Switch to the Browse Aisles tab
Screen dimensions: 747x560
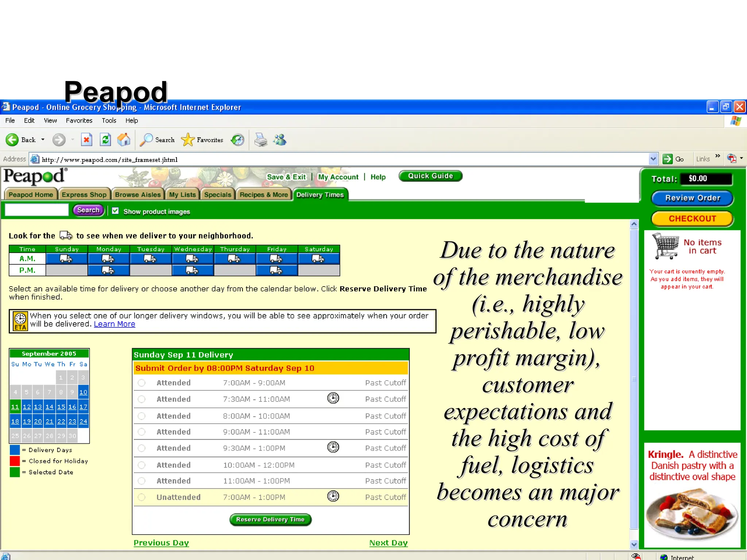pyautogui.click(x=138, y=195)
